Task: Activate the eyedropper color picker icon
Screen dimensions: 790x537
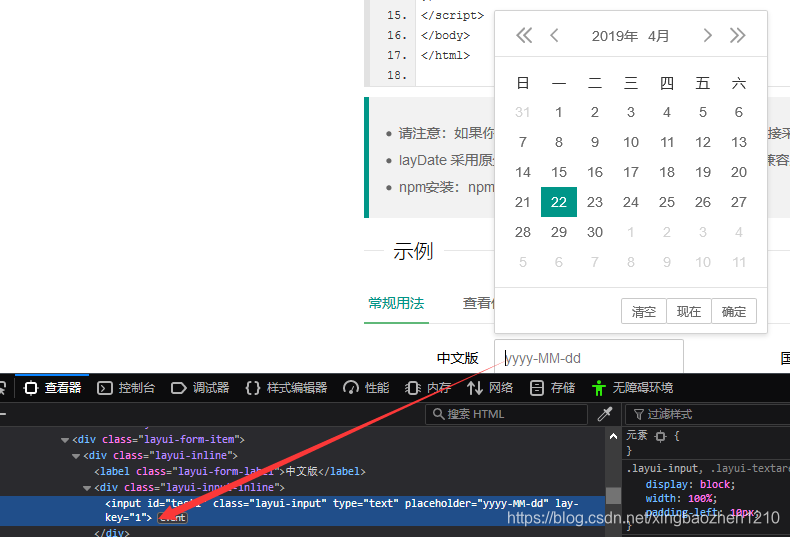Action: pos(605,414)
